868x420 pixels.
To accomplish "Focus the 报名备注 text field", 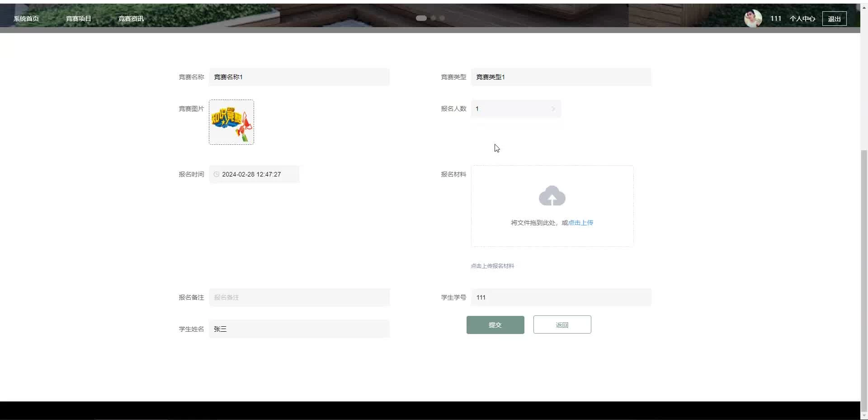I will [299, 297].
